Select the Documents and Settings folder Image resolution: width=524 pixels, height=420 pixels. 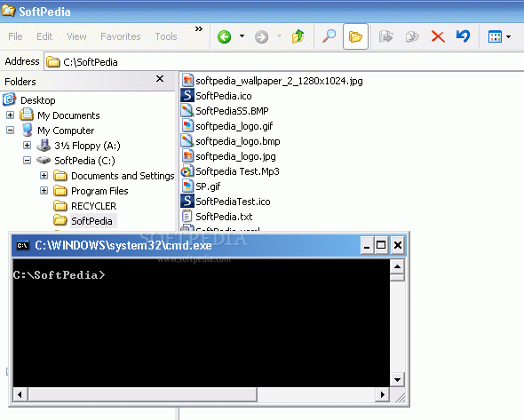click(x=123, y=176)
